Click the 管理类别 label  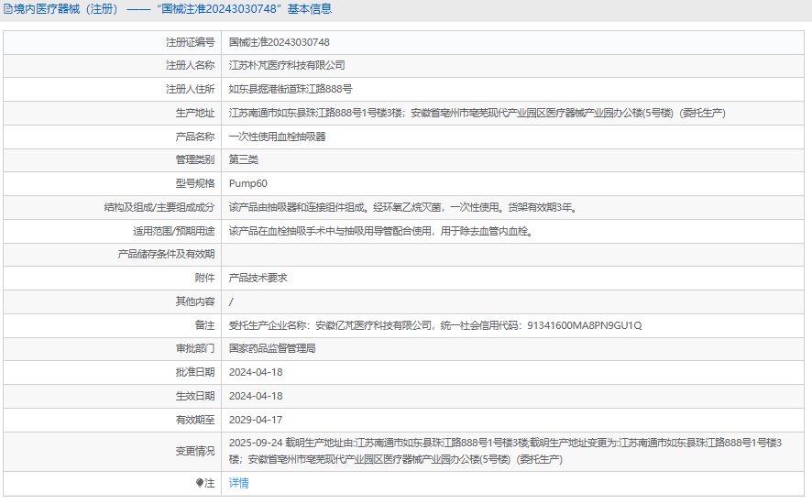[194, 159]
